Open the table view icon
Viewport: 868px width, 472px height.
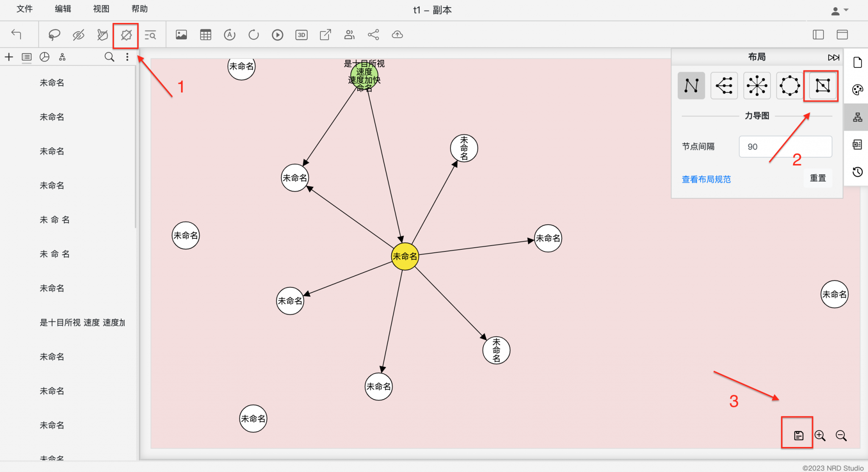(206, 35)
